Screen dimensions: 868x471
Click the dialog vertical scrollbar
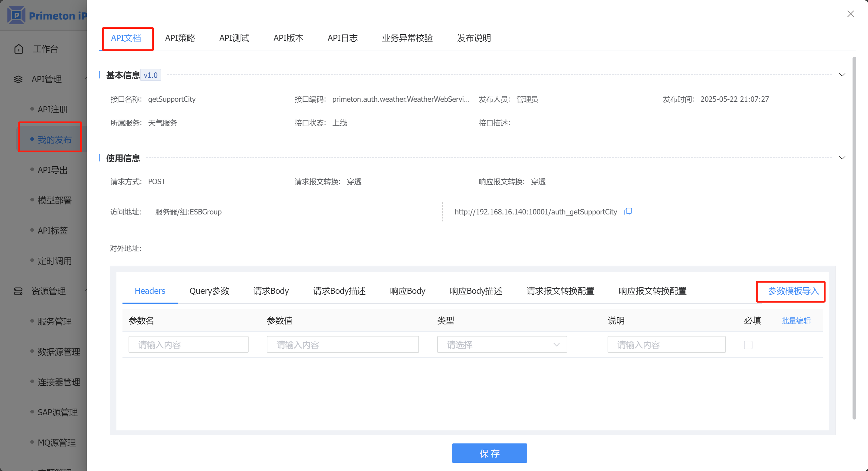click(x=854, y=236)
